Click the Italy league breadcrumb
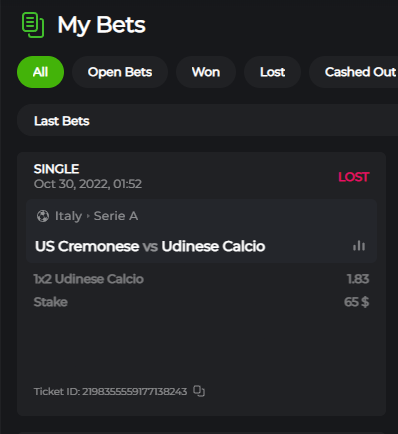Image resolution: width=398 pixels, height=434 pixels. pyautogui.click(x=68, y=216)
